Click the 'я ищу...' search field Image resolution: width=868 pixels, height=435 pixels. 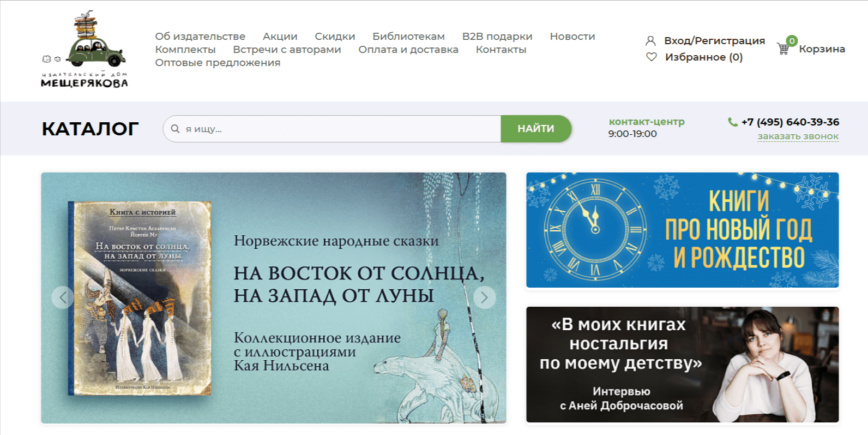point(332,129)
